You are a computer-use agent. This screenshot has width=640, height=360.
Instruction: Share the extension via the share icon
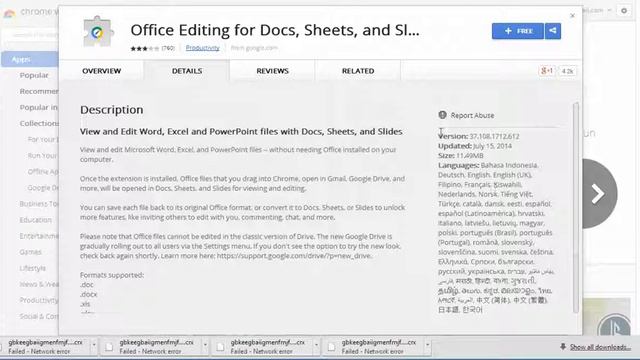553,31
